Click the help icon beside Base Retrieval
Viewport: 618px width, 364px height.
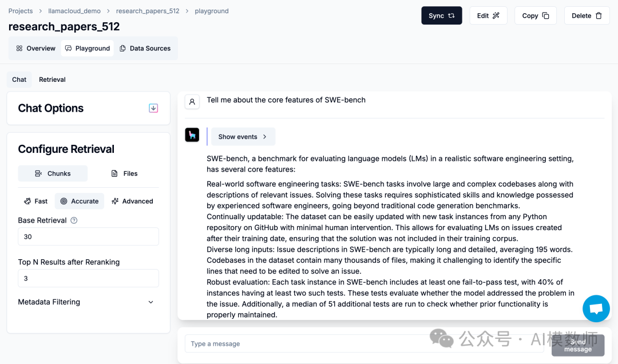[74, 220]
